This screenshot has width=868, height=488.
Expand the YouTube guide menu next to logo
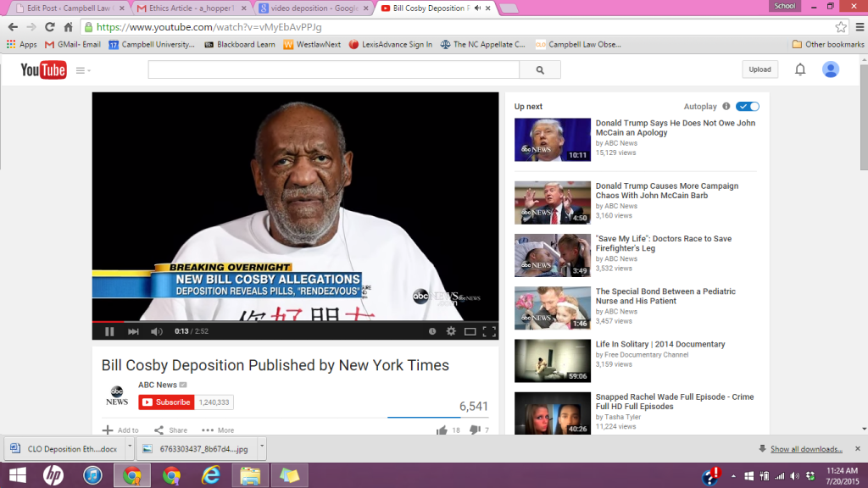coord(83,70)
